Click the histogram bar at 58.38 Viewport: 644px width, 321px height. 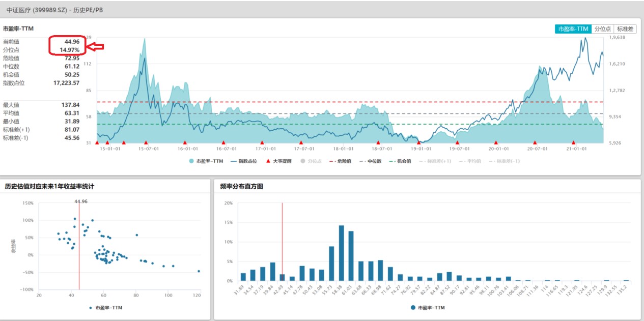click(x=341, y=253)
